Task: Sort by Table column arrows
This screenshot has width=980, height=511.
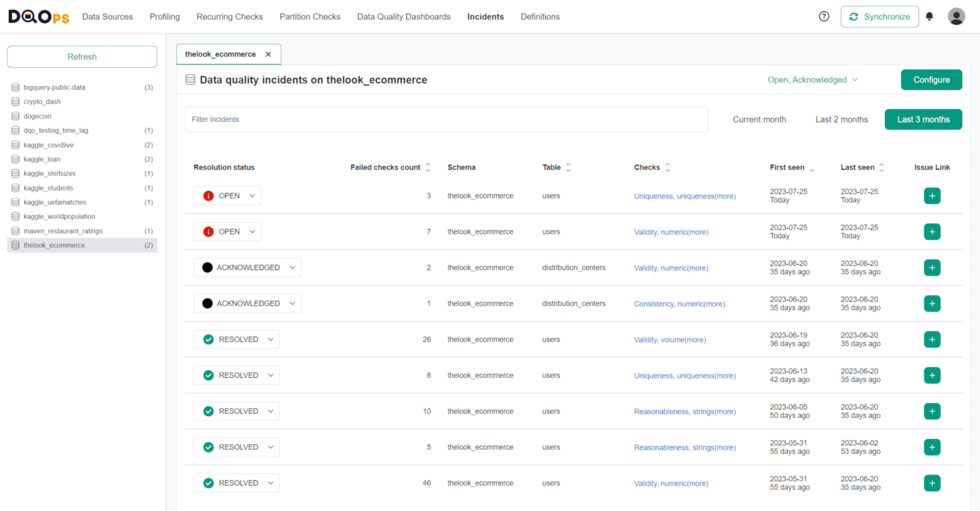Action: pyautogui.click(x=568, y=167)
